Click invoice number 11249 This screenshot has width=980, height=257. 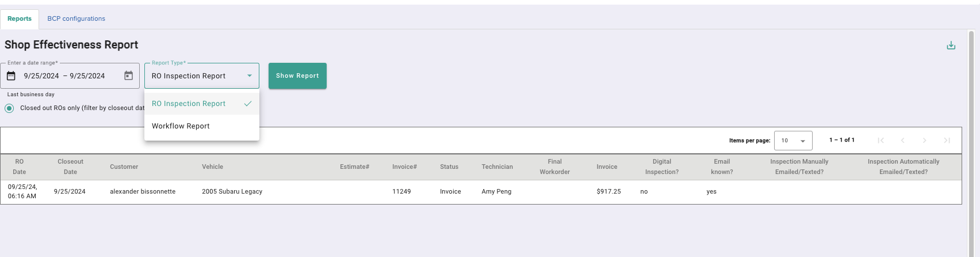coord(401,191)
